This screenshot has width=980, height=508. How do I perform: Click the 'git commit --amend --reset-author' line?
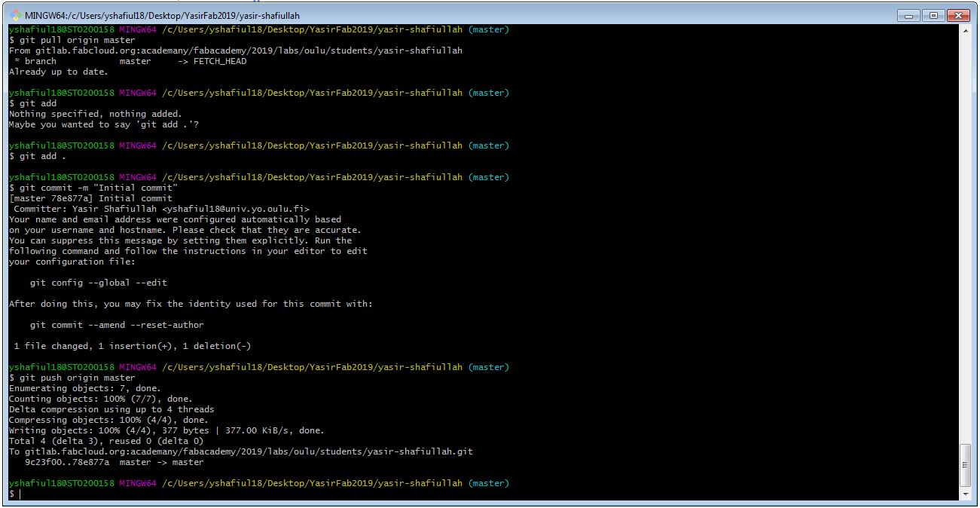pos(117,326)
